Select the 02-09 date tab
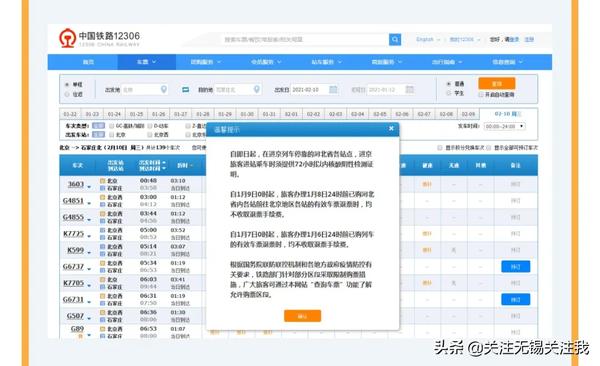600x366 pixels. coord(468,114)
